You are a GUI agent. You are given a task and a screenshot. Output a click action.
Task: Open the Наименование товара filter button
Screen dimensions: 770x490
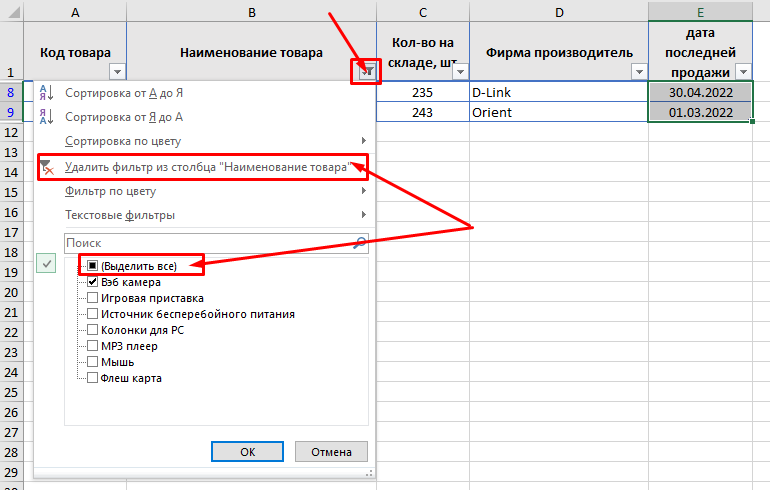pos(367,72)
